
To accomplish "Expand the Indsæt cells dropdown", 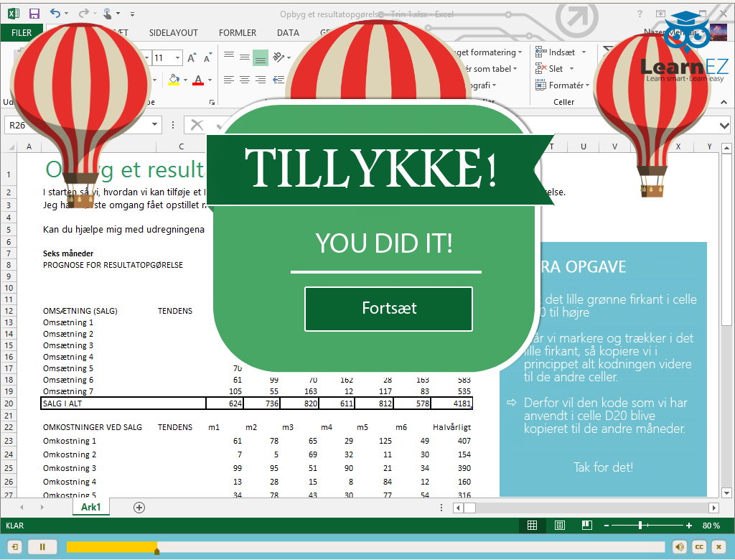I will point(584,52).
